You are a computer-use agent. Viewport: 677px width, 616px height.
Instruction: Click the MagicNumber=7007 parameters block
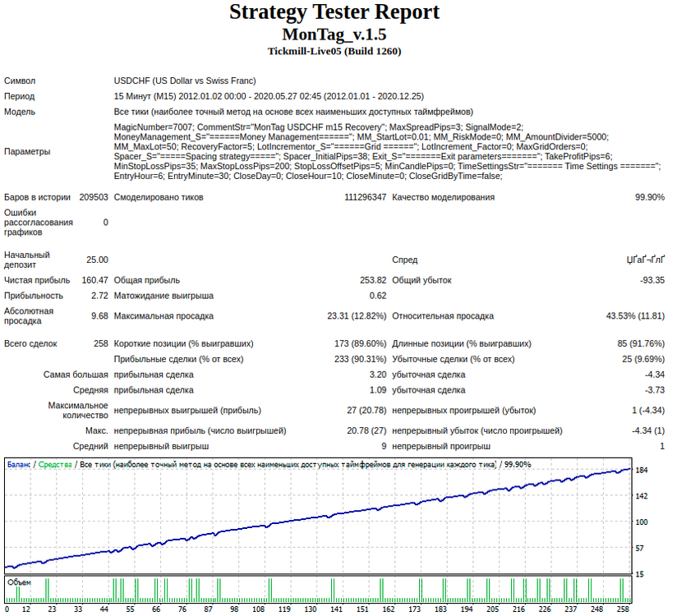[387, 151]
